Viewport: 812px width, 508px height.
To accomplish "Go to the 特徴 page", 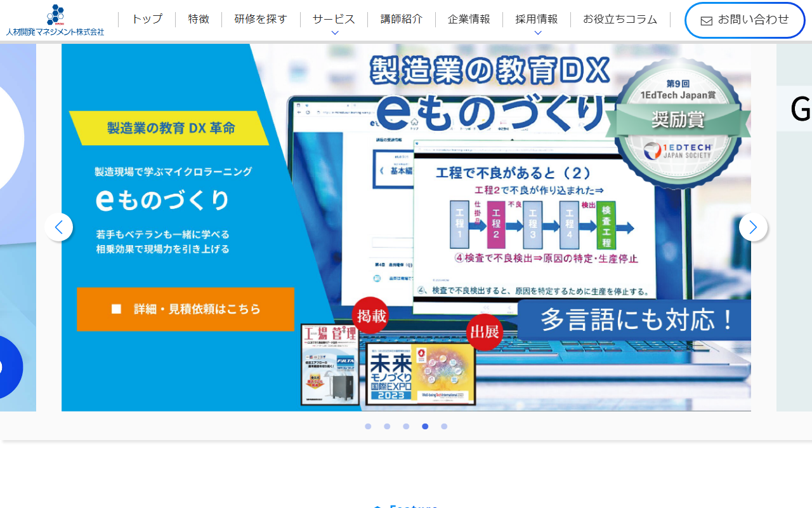I will tap(199, 19).
